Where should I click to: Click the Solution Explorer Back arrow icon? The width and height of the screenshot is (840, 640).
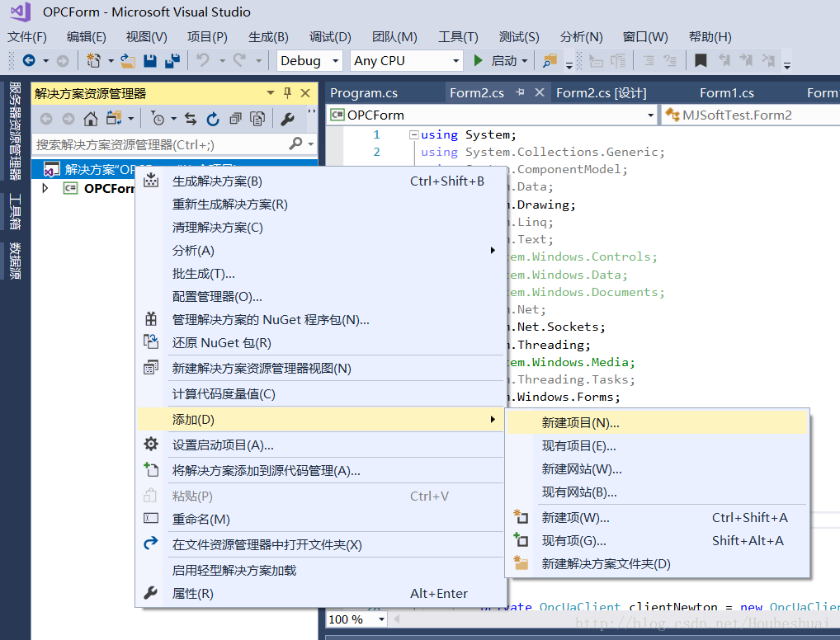pyautogui.click(x=46, y=119)
